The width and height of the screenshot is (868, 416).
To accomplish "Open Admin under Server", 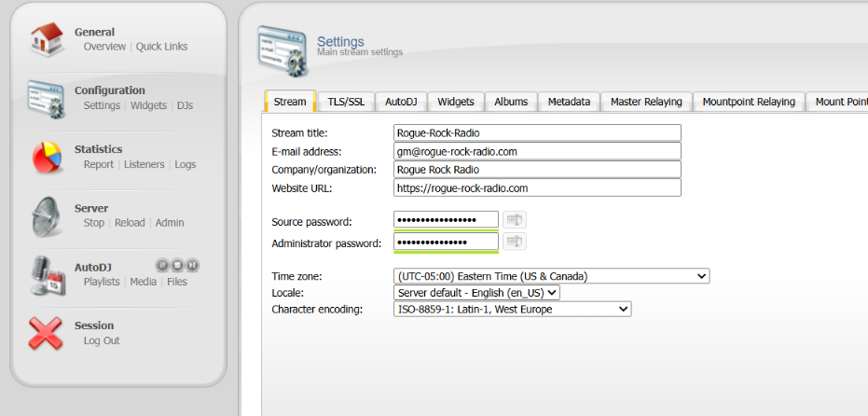I will tap(170, 223).
